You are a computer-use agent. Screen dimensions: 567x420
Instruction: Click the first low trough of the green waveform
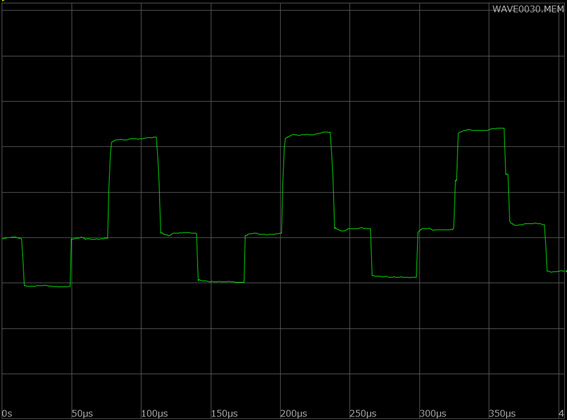point(47,286)
